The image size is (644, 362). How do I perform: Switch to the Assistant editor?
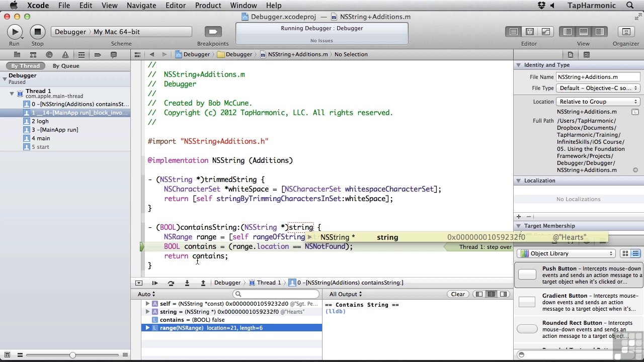[x=529, y=32]
